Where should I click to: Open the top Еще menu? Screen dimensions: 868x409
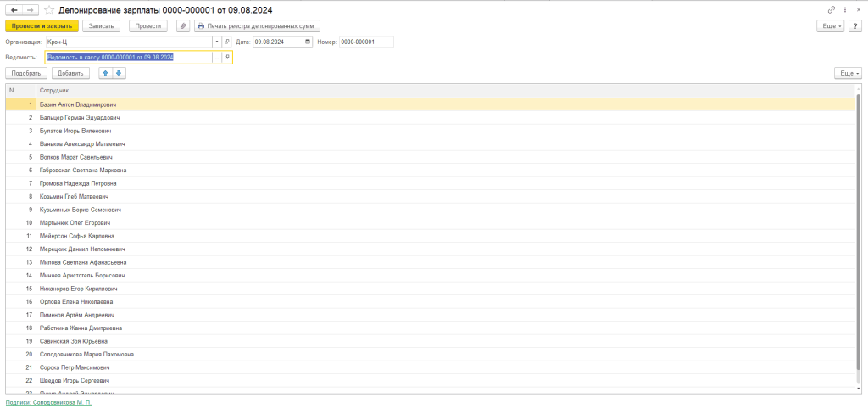[832, 26]
